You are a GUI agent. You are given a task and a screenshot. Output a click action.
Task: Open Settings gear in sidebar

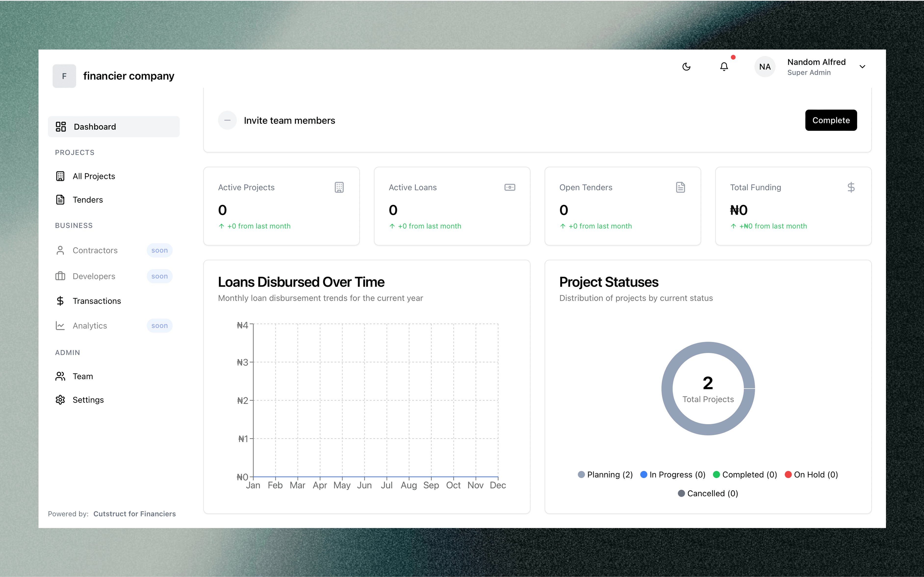pos(60,399)
